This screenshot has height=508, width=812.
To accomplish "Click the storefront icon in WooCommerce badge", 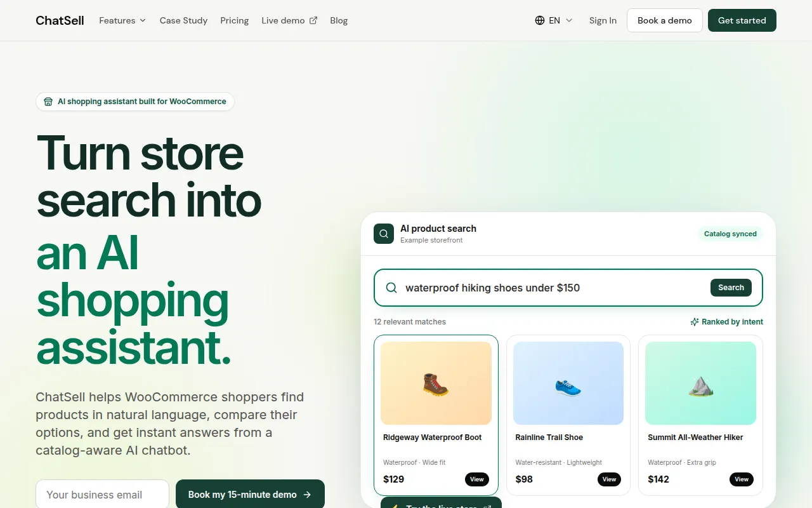I will coord(48,102).
